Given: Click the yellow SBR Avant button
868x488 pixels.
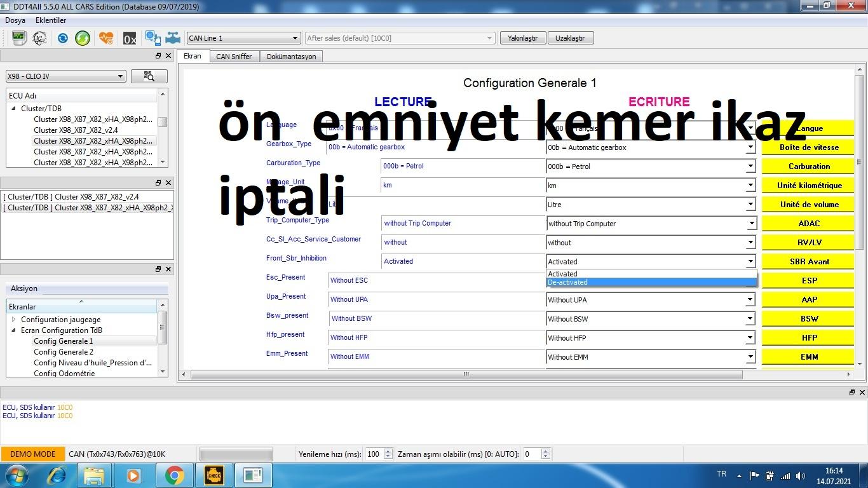Looking at the screenshot, I should [809, 262].
